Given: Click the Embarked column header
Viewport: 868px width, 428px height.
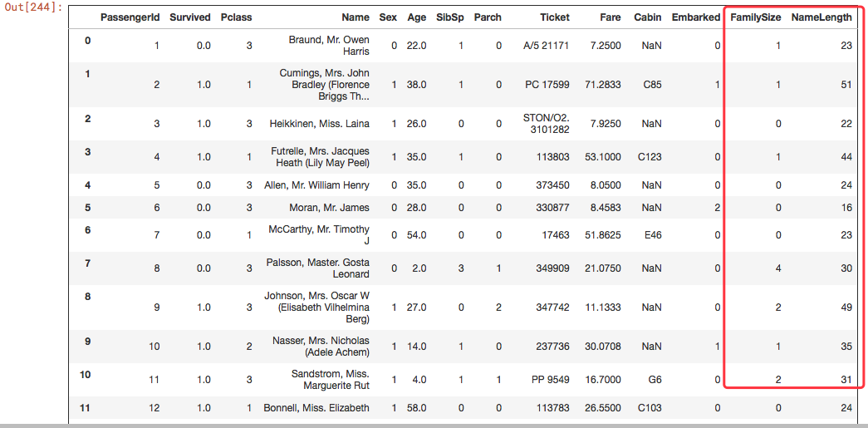Looking at the screenshot, I should point(695,17).
